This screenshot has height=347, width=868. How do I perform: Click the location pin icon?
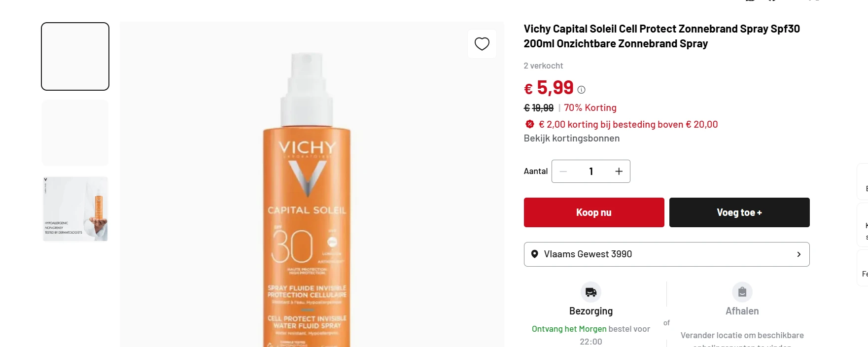tap(534, 254)
